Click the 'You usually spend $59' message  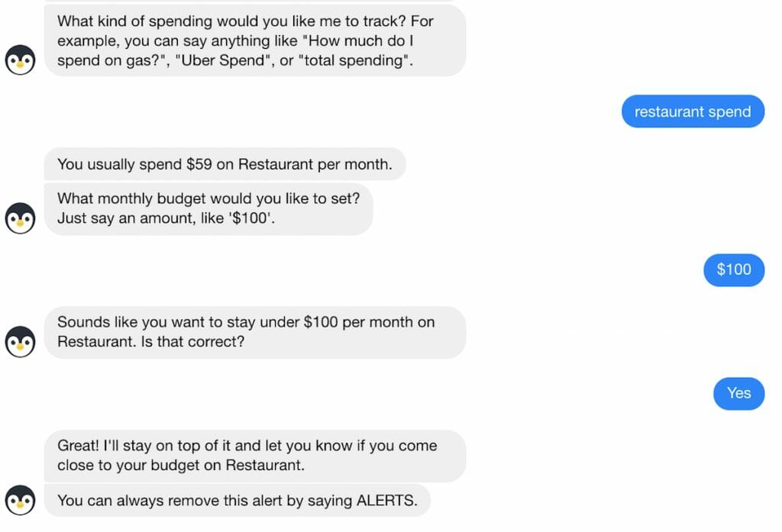point(225,164)
